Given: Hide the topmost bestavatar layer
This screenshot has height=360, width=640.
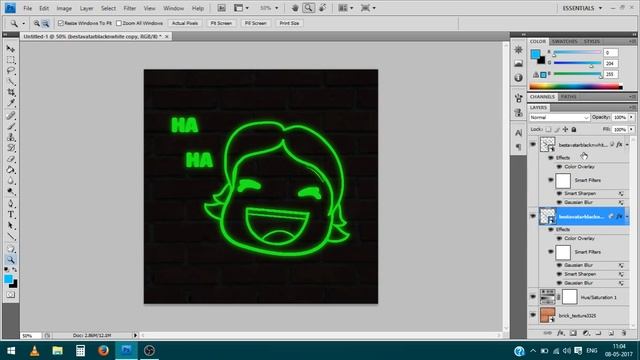Looking at the screenshot, I should coord(533,144).
